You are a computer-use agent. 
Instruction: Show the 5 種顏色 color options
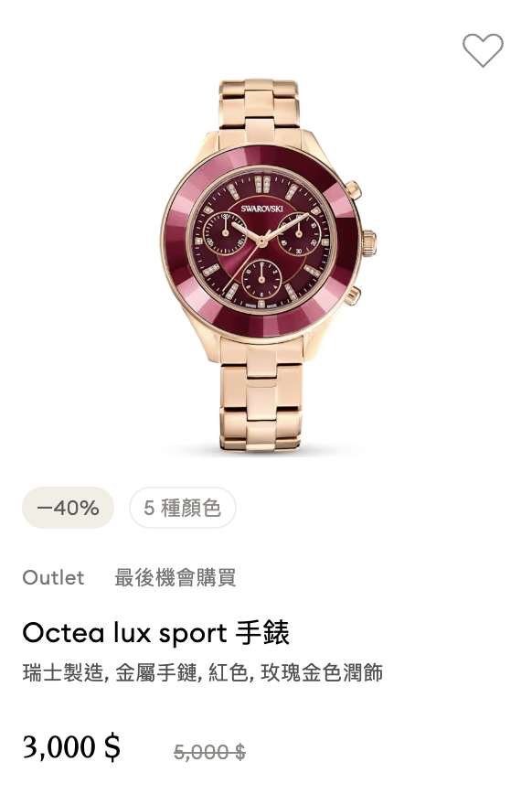click(x=182, y=508)
